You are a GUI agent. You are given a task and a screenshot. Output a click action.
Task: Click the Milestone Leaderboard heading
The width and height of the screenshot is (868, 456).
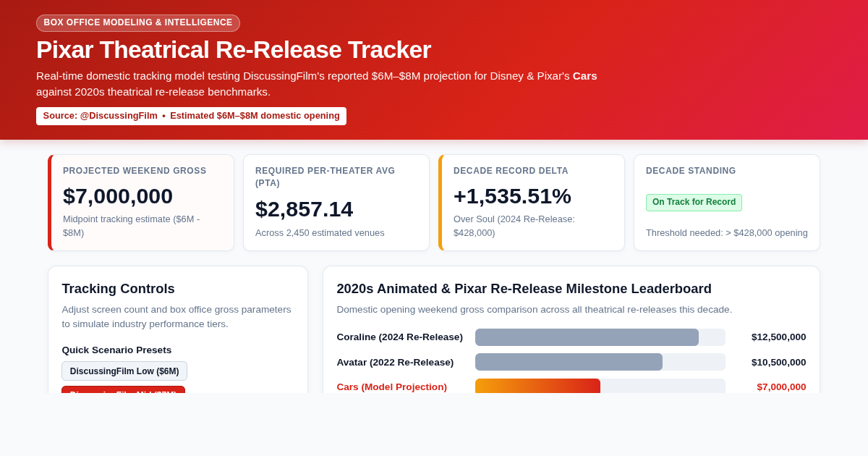click(524, 289)
